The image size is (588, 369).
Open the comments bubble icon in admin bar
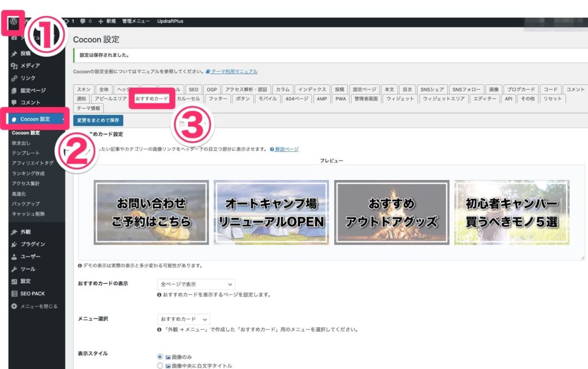point(83,21)
